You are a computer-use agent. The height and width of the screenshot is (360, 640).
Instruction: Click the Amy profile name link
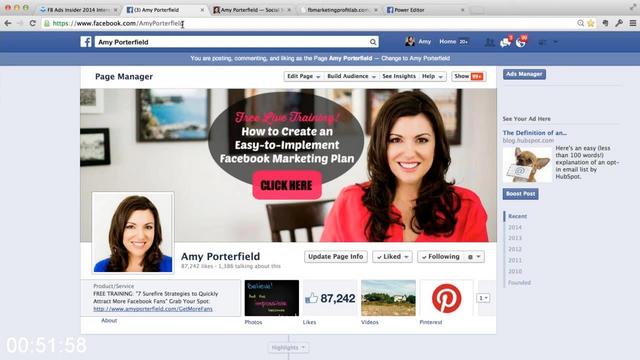point(424,41)
